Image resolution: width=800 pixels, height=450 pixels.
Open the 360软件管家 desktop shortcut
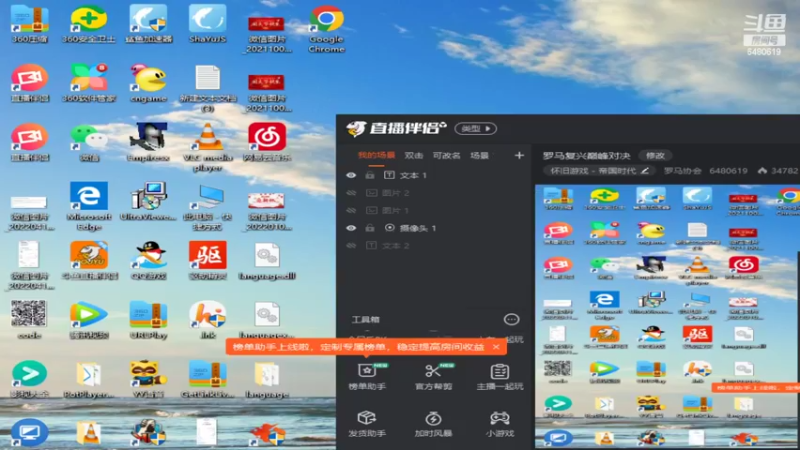click(x=89, y=83)
